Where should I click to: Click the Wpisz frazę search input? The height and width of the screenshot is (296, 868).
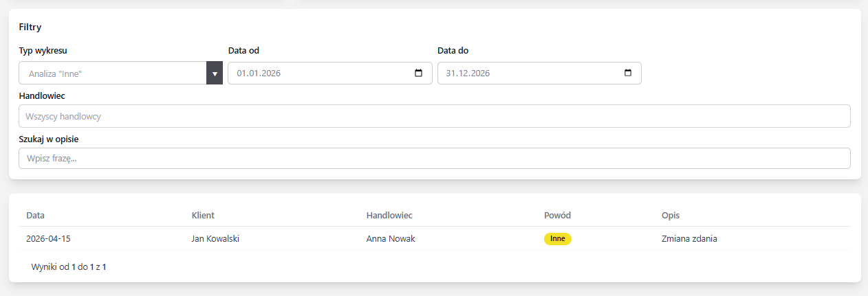pos(434,158)
